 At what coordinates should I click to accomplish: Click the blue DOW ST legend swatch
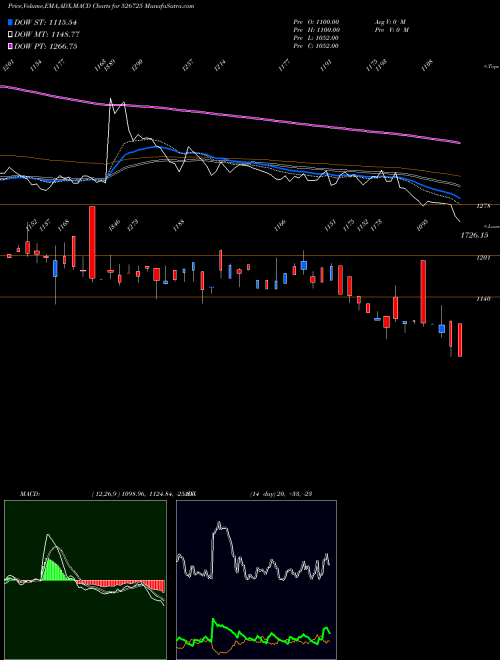[x=11, y=22]
